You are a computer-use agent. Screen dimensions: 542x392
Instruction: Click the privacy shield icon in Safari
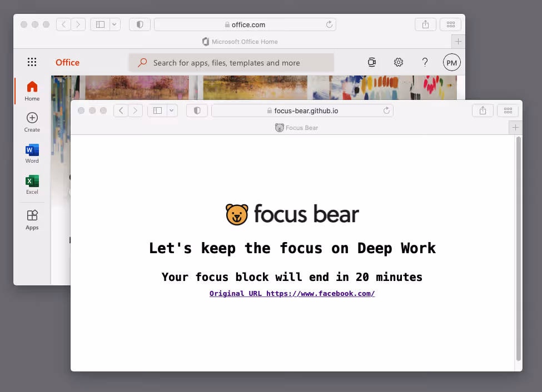click(197, 110)
